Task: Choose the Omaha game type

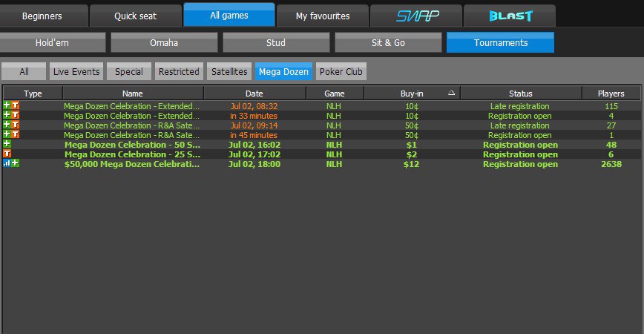Action: click(x=164, y=43)
